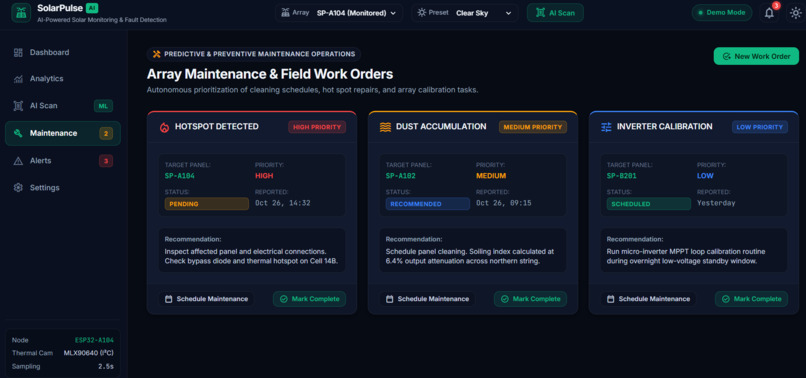806x378 pixels.
Task: Click the tools icon in Predictive Maintenance tag
Action: (x=157, y=54)
